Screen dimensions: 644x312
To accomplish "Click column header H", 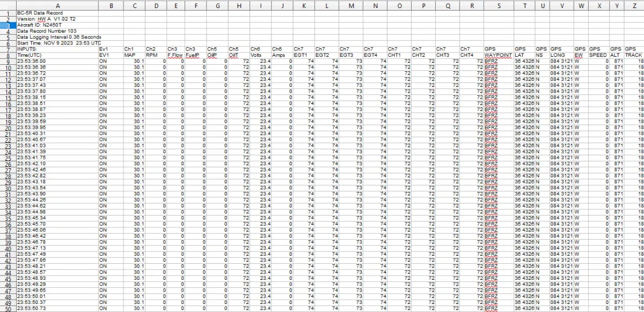I will point(239,5).
